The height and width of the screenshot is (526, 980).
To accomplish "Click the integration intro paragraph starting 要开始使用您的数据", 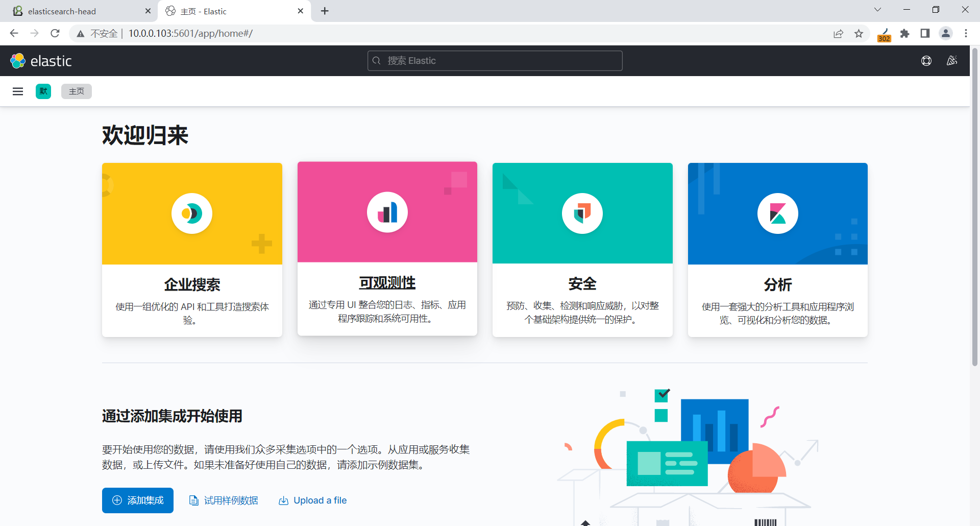I will pos(286,457).
